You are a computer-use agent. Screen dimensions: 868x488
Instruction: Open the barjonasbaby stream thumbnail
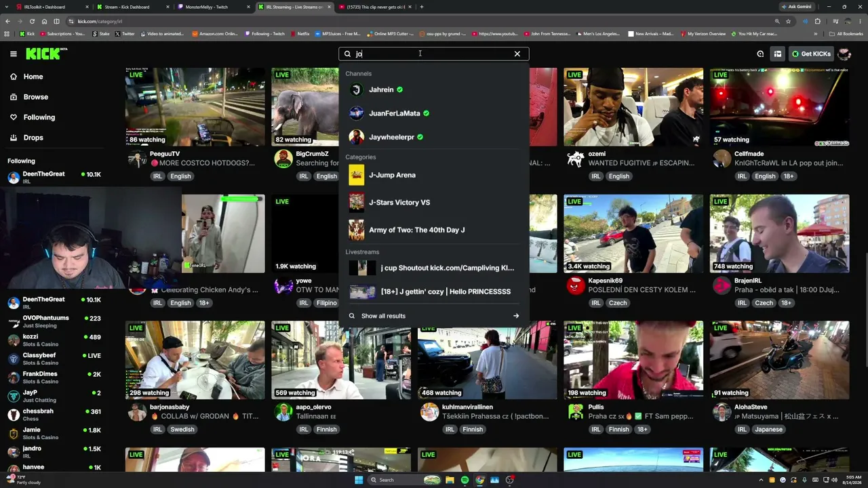(x=195, y=360)
